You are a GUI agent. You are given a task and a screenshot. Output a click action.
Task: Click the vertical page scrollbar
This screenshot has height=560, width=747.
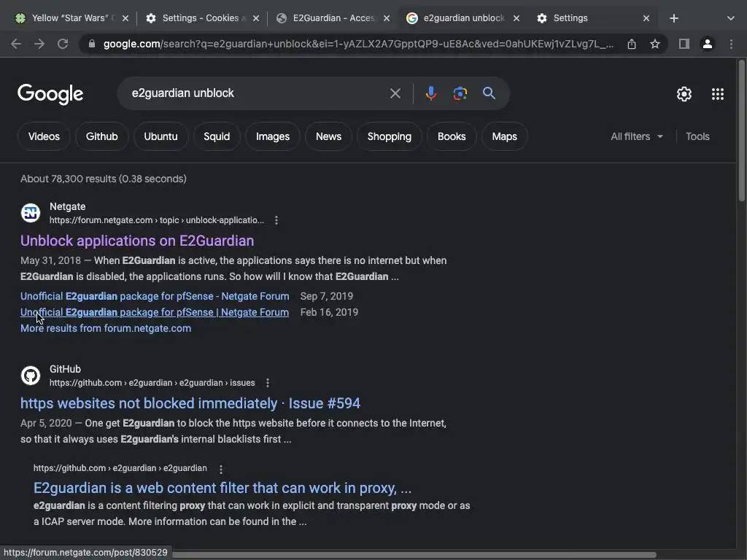742,131
